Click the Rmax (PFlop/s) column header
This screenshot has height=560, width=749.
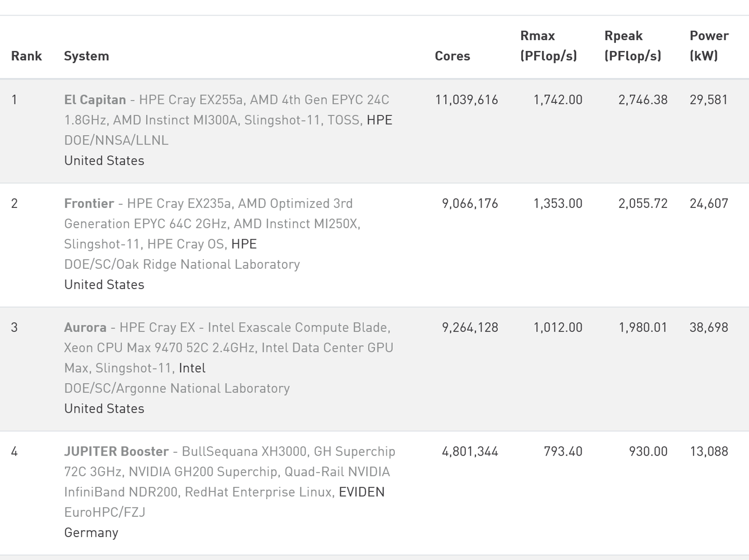click(x=548, y=46)
